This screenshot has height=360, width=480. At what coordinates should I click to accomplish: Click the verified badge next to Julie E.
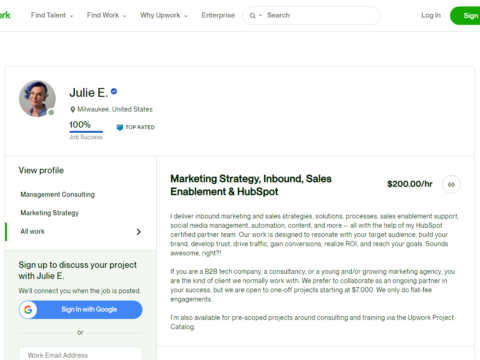114,91
